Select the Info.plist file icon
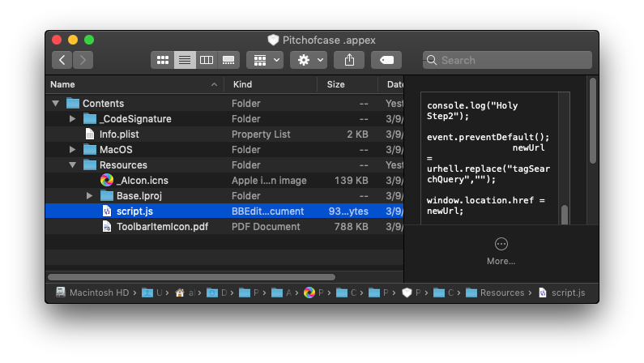This screenshot has width=644, height=363. coord(90,135)
